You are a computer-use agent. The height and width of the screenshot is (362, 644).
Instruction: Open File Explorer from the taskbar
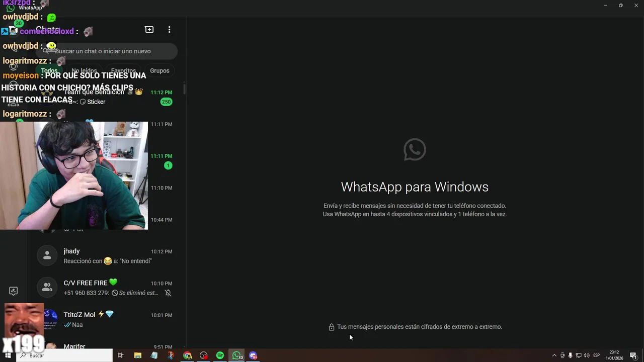pyautogui.click(x=137, y=355)
